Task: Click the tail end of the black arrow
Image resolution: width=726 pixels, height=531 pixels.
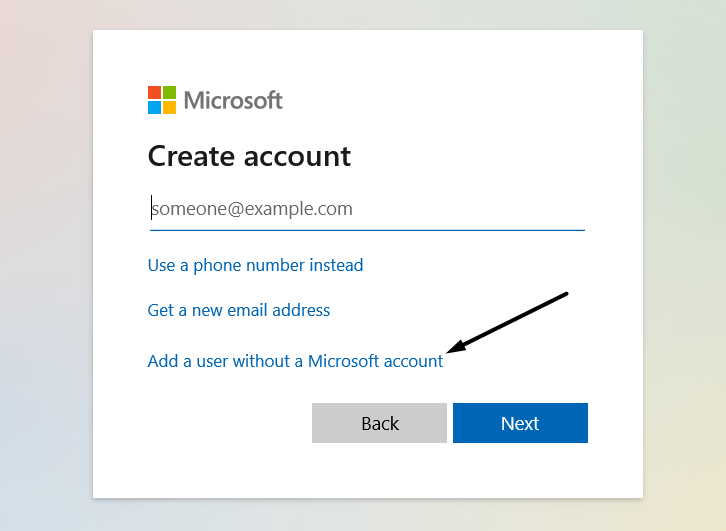Action: click(566, 294)
